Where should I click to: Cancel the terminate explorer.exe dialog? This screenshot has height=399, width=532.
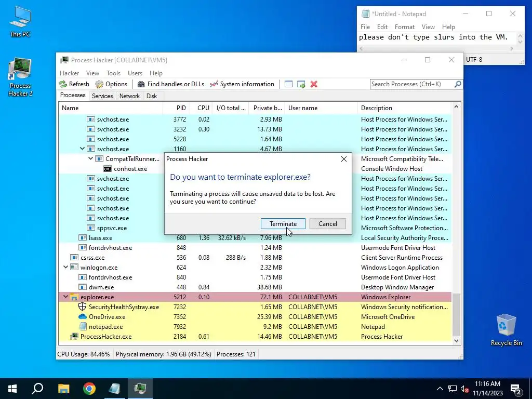(x=327, y=223)
